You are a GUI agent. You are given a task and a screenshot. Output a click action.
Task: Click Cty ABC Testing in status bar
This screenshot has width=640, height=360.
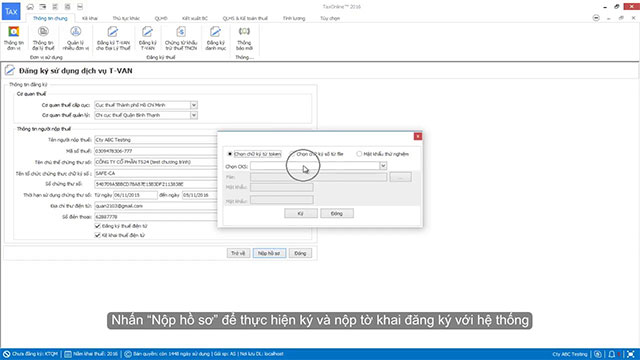tap(569, 354)
